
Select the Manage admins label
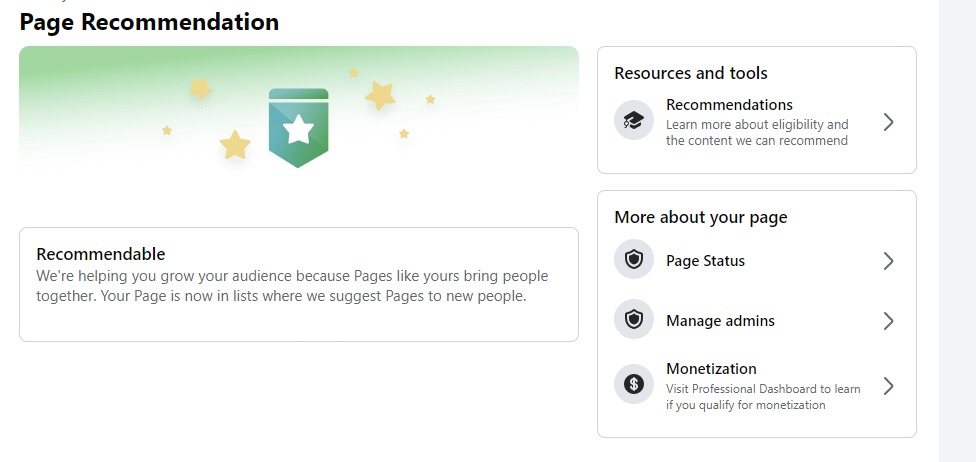[720, 321]
